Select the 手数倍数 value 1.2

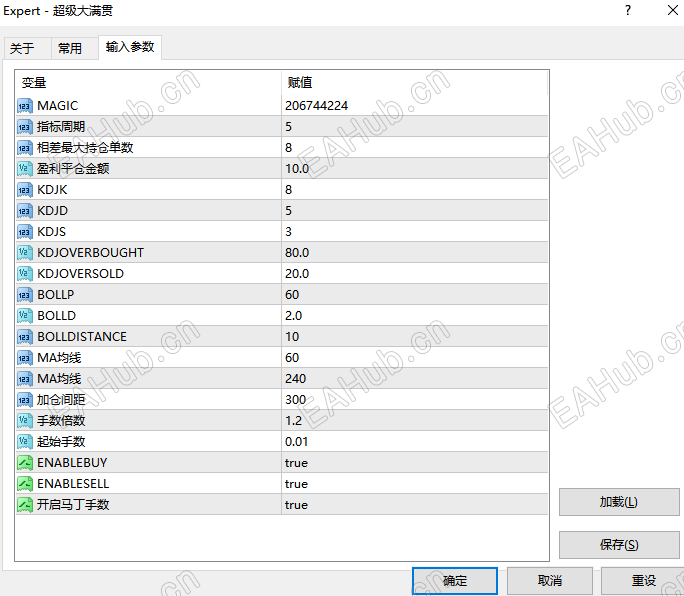pyautogui.click(x=294, y=421)
